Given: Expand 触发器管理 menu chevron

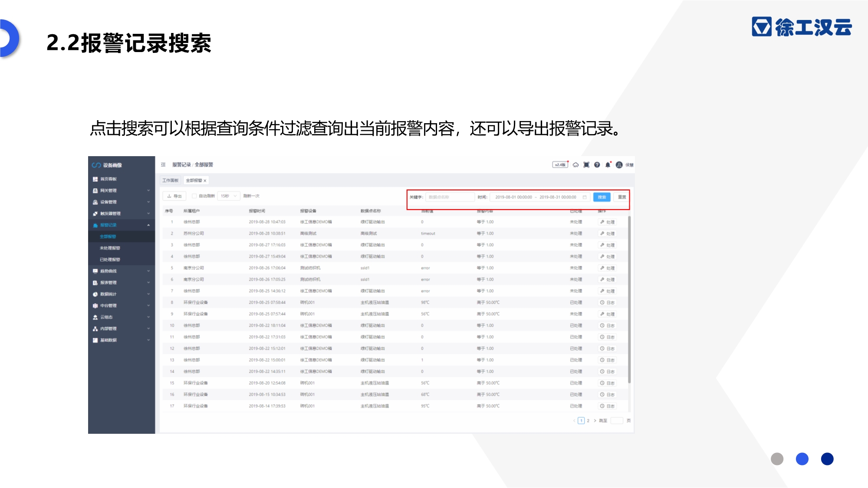Looking at the screenshot, I should coord(148,213).
